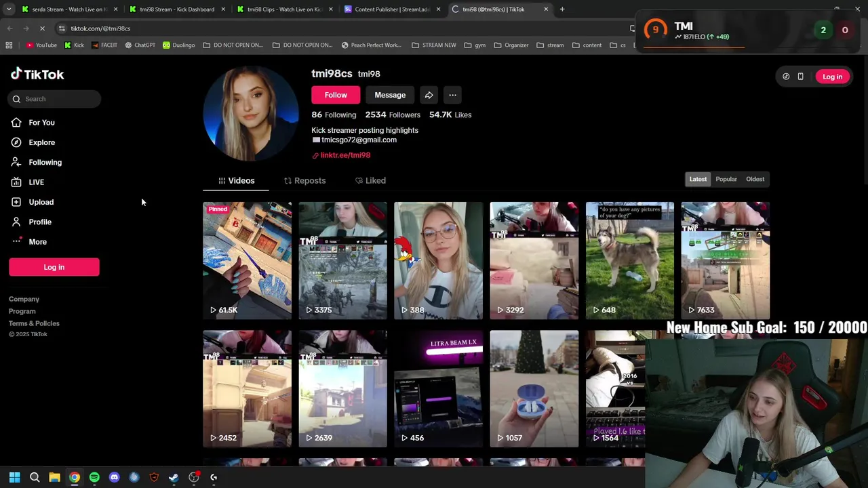Screen dimensions: 868x488
Task: Click the Message button
Action: pos(390,95)
